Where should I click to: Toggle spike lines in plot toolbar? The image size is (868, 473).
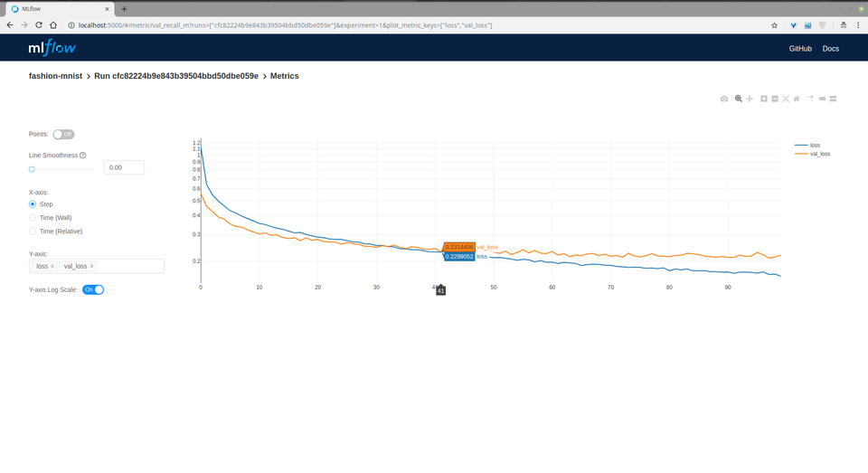810,99
